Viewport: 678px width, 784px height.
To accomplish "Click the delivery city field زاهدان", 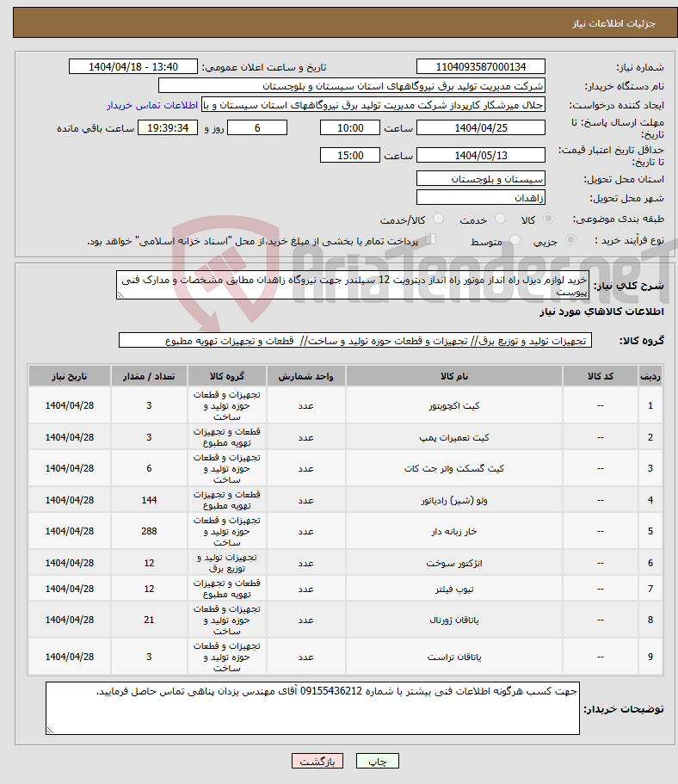I will [x=480, y=198].
